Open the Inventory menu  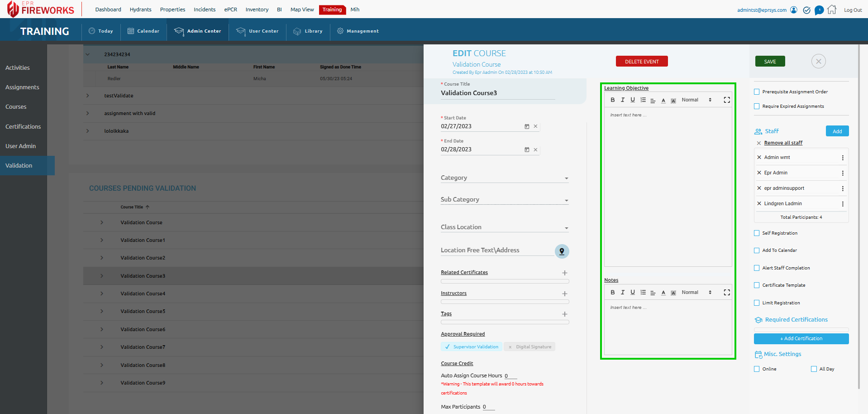point(257,10)
